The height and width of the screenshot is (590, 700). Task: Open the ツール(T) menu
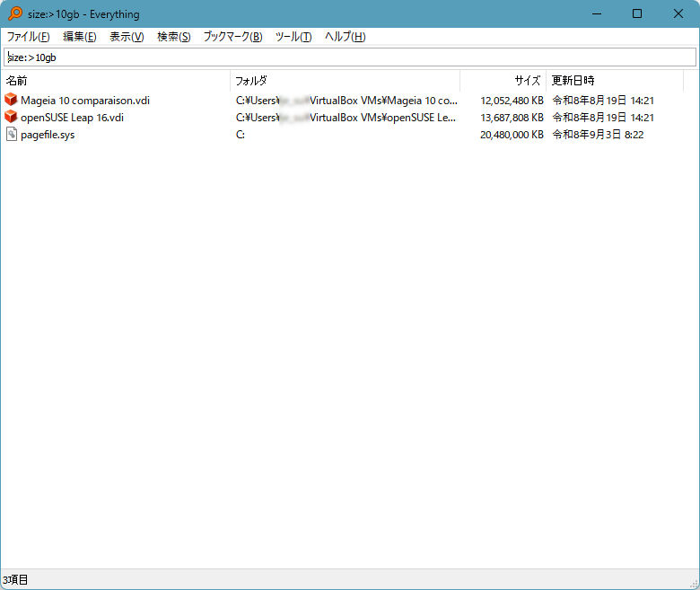coord(293,37)
